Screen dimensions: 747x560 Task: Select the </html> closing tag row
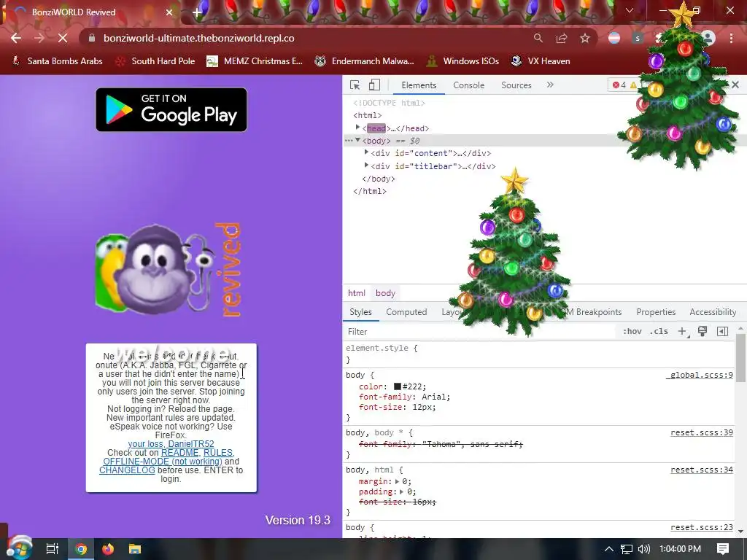click(x=370, y=192)
